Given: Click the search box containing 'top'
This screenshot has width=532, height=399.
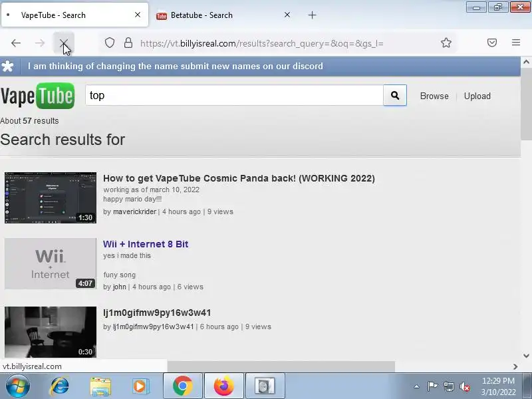Looking at the screenshot, I should [x=234, y=95].
